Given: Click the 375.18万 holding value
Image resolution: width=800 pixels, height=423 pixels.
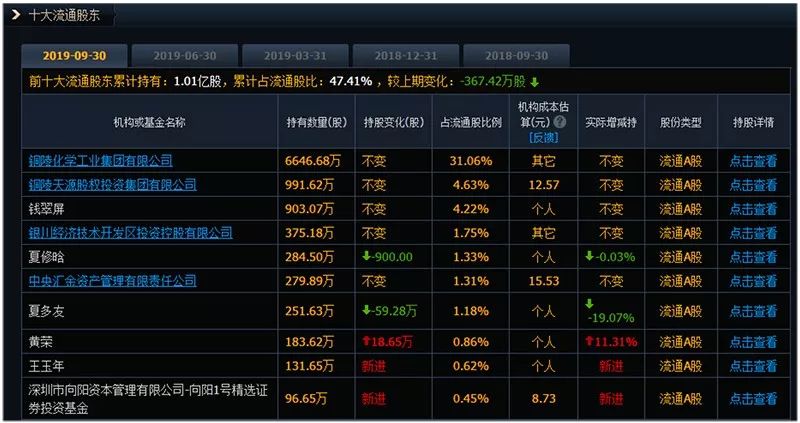Looking at the screenshot, I should click(x=309, y=233).
